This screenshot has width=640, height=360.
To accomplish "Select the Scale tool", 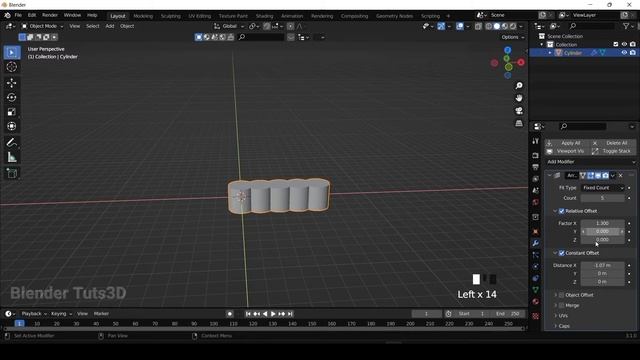I will (x=11, y=112).
